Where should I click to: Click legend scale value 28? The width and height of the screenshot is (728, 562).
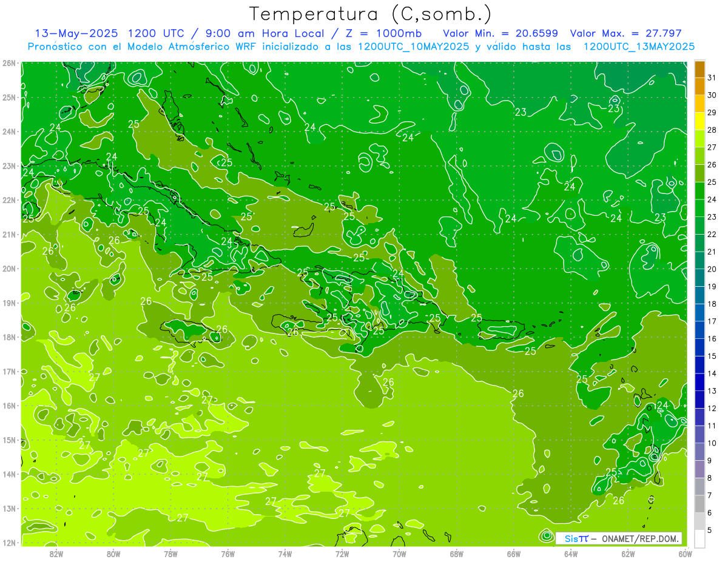(x=712, y=130)
